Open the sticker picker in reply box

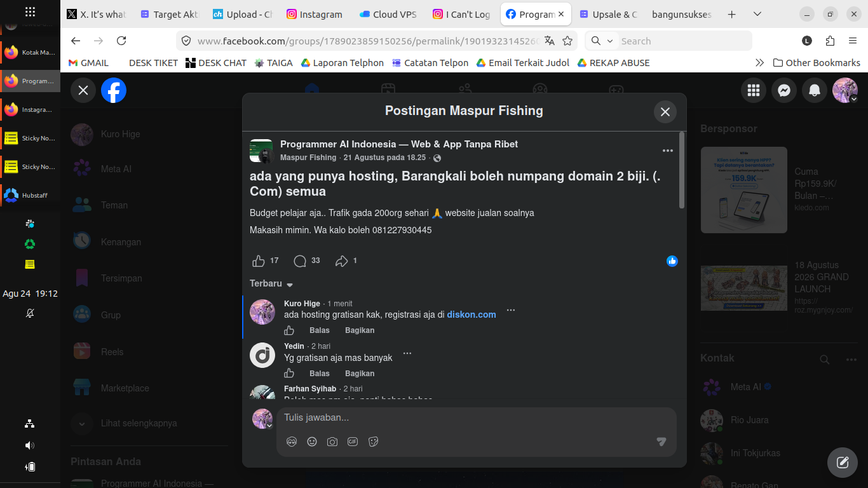373,442
